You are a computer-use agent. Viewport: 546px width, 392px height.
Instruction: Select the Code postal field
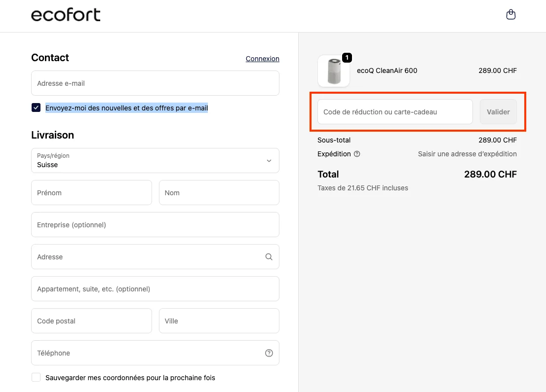tap(91, 321)
